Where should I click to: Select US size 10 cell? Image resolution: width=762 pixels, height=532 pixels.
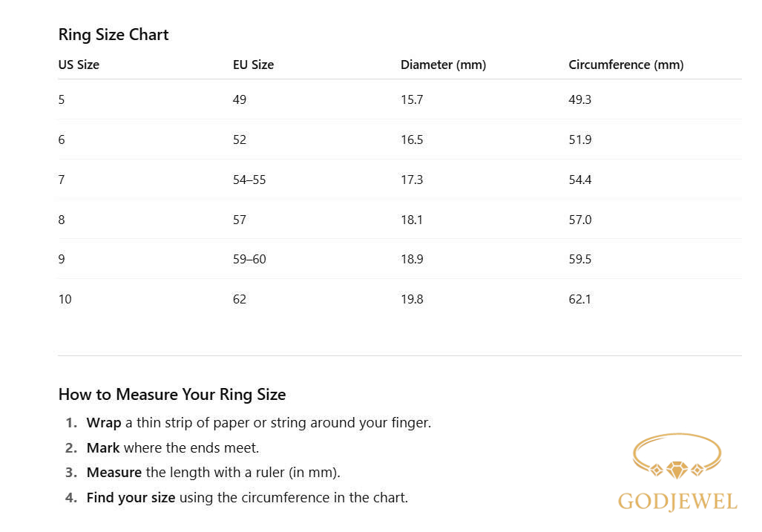pyautogui.click(x=65, y=299)
